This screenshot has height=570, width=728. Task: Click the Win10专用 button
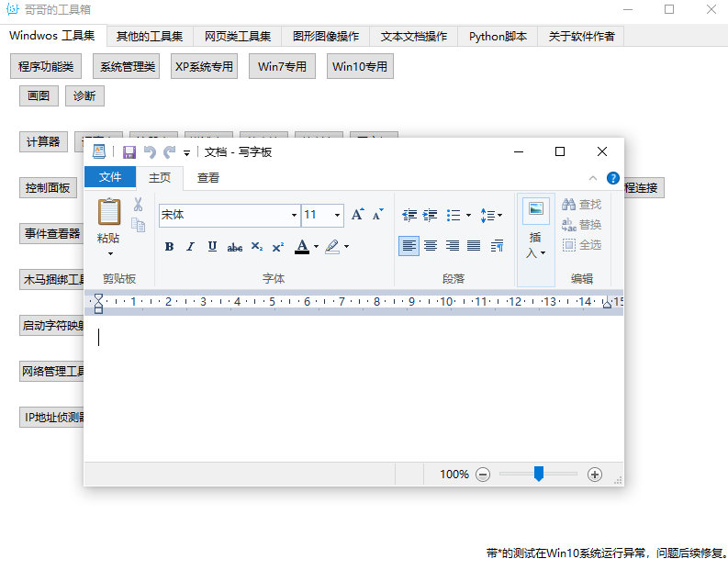(x=360, y=66)
